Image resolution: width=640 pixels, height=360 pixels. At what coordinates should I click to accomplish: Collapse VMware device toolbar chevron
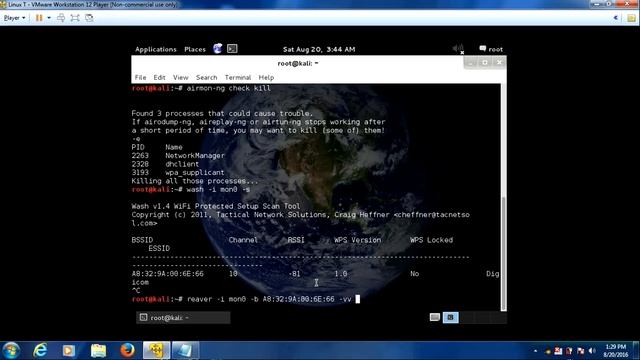pos(616,18)
